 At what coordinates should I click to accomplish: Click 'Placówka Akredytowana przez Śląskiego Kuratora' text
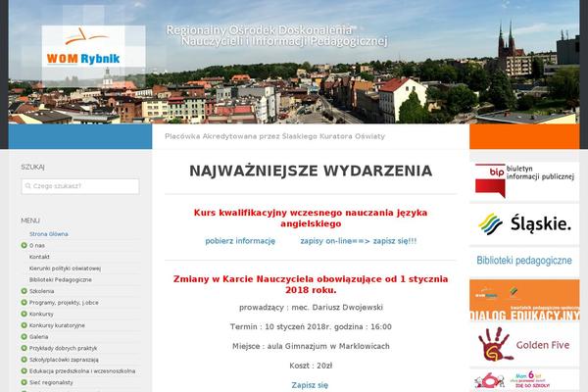(274, 136)
